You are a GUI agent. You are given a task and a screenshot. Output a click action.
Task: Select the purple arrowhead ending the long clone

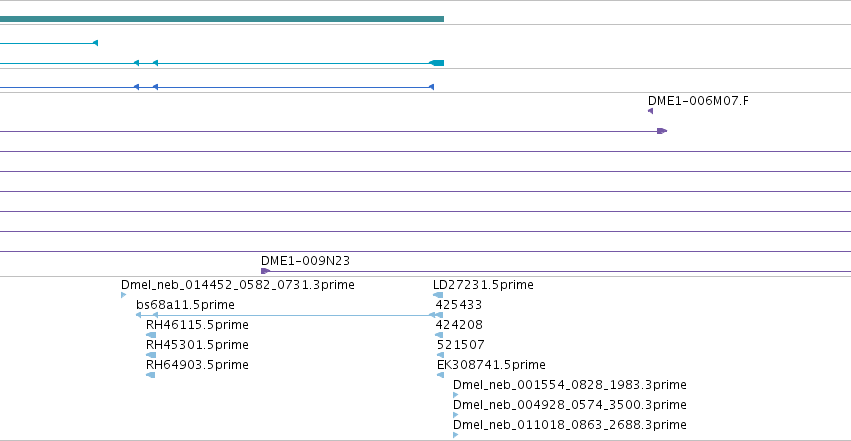[x=662, y=131]
